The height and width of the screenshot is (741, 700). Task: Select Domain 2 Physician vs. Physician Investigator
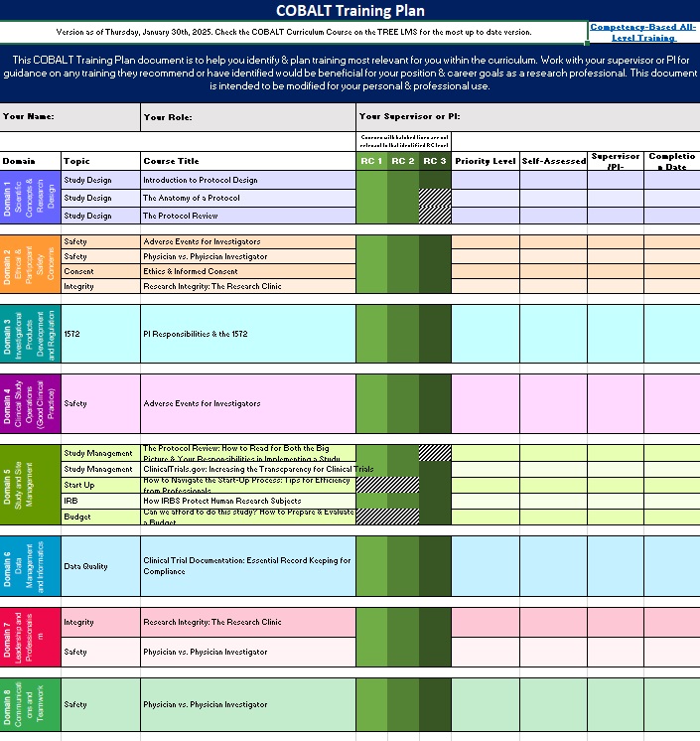point(248,256)
